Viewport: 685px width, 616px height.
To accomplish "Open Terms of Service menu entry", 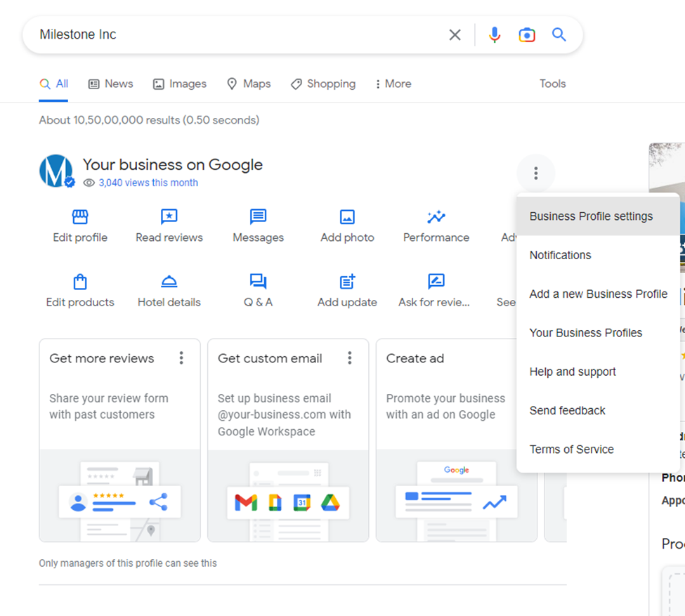I will (x=598, y=450).
